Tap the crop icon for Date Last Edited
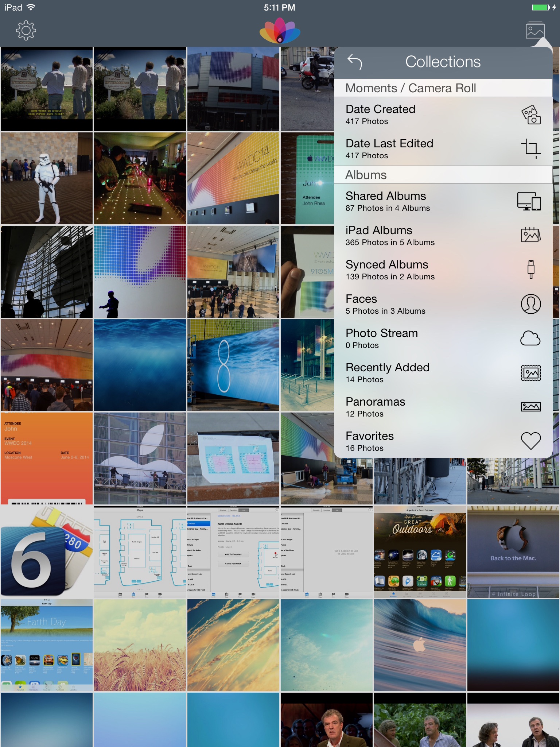The width and height of the screenshot is (560, 747). click(x=531, y=148)
